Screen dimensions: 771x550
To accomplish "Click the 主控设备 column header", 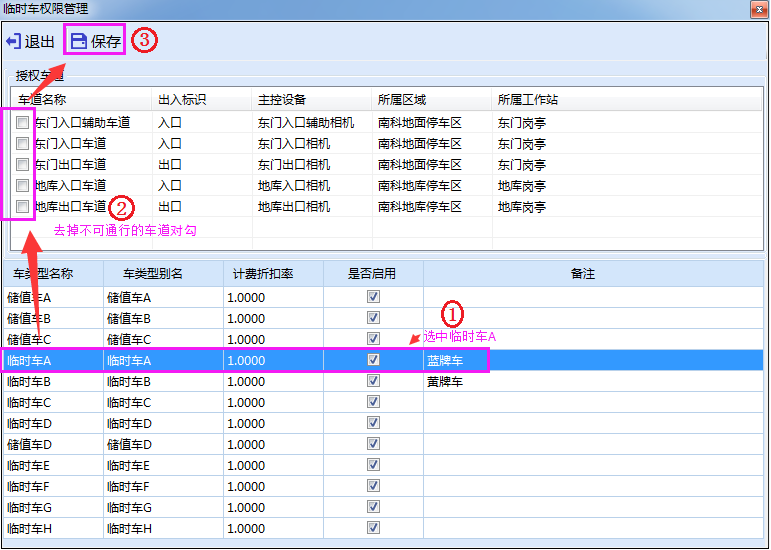I will 312,100.
